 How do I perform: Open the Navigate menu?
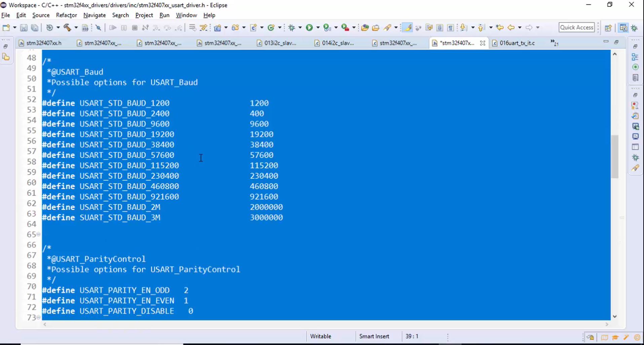(x=94, y=15)
